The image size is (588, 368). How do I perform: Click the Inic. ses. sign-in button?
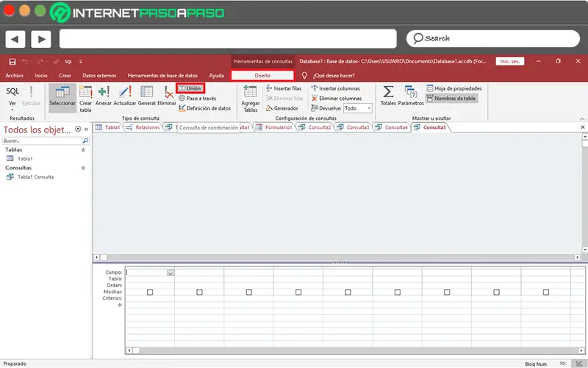click(510, 61)
